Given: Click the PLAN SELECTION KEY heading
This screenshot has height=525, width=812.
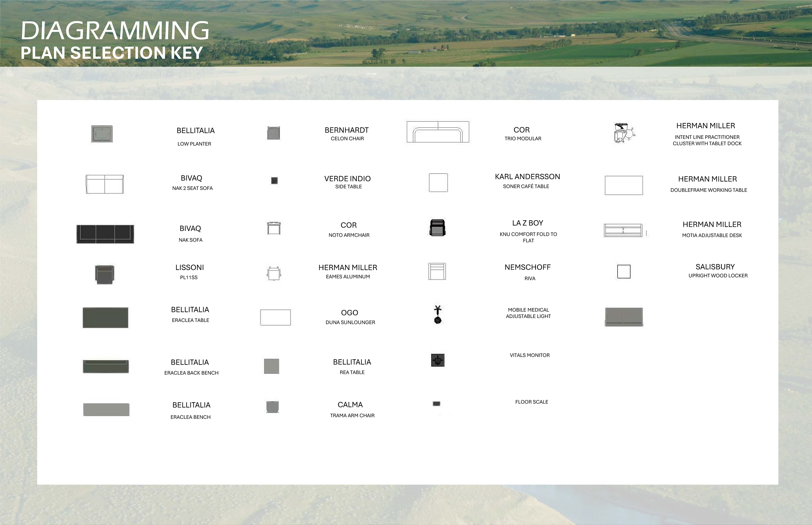Looking at the screenshot, I should (112, 53).
